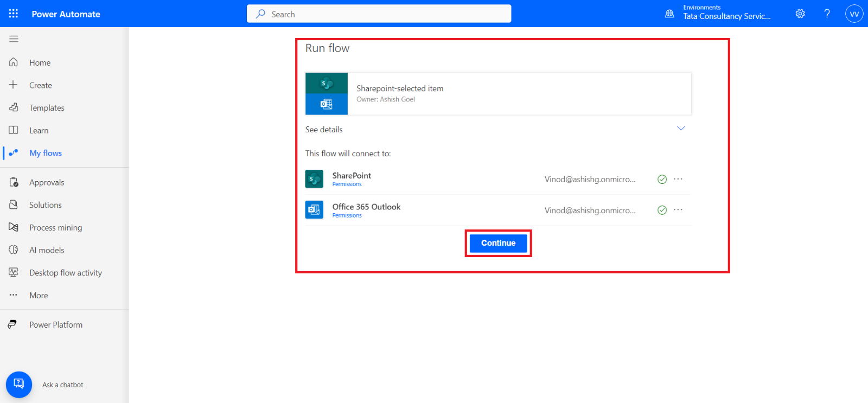Image resolution: width=868 pixels, height=403 pixels.
Task: Click the SharePoint connection status checkmark
Action: (x=662, y=180)
